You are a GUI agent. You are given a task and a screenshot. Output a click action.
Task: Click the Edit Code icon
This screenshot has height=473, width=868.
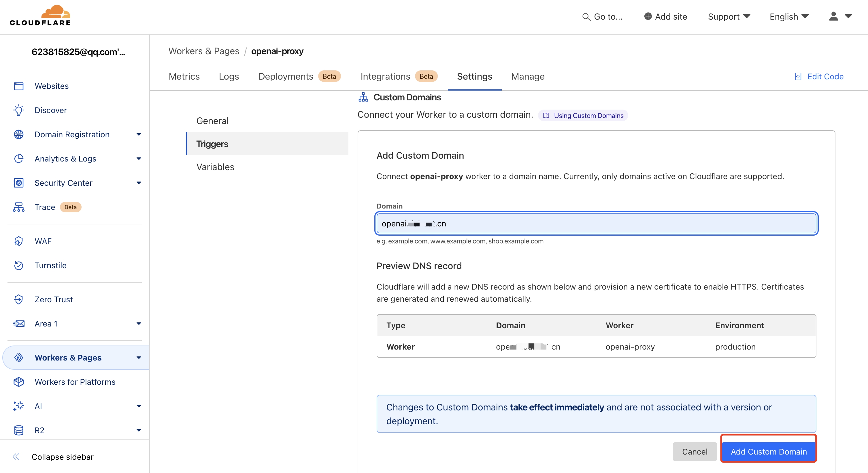[798, 76]
